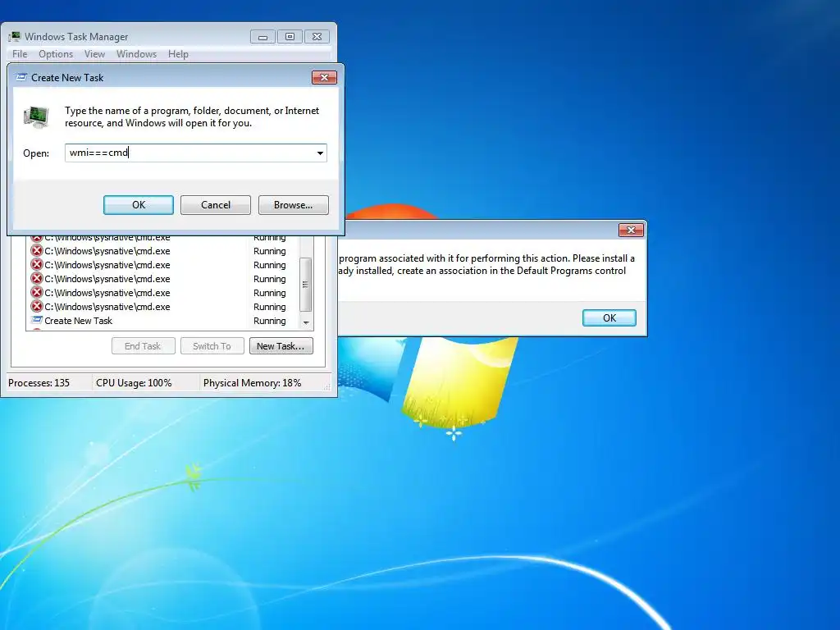The height and width of the screenshot is (630, 840).
Task: Open the Help menu in Task Manager
Action: [x=178, y=54]
